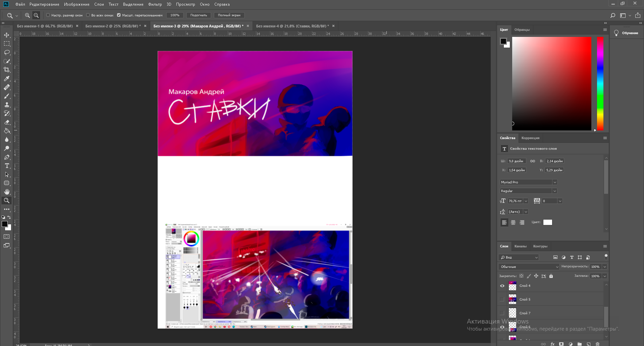Center align the text paragraph
Screen dimensions: 644x346
(x=513, y=223)
